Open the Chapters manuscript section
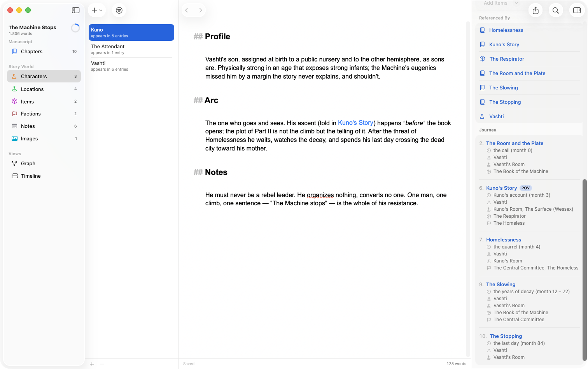The width and height of the screenshot is (588, 369). point(44,51)
